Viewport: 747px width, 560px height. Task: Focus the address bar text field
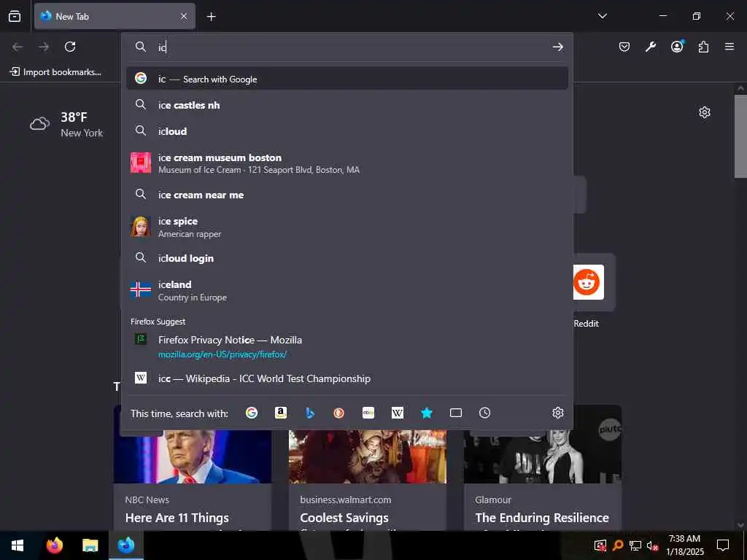352,47
